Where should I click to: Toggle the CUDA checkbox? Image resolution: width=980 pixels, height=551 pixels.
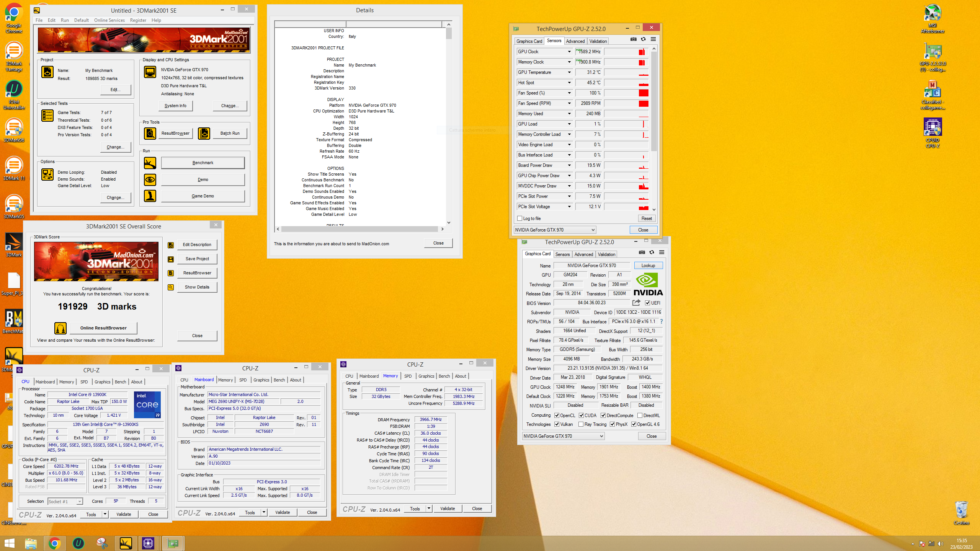coord(581,416)
